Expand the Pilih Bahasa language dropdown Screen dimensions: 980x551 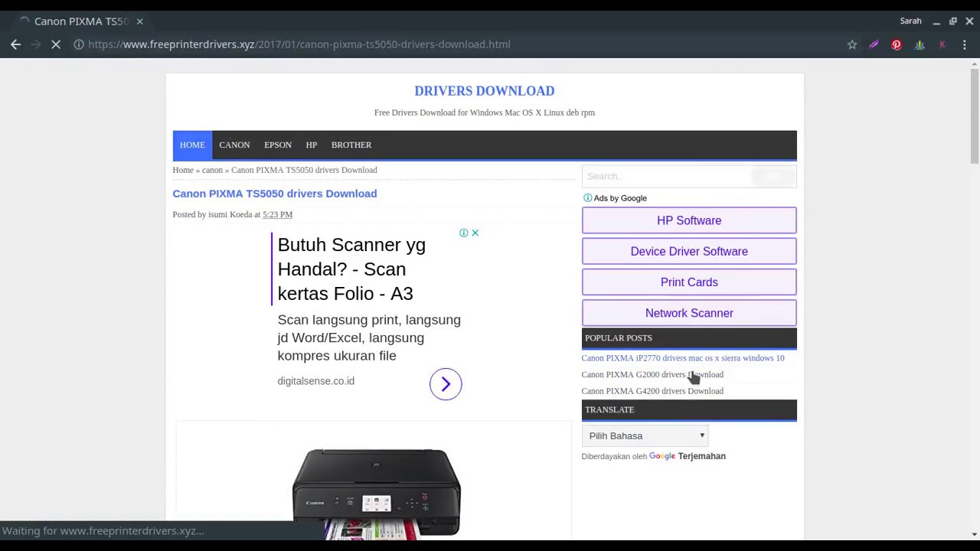(x=645, y=436)
